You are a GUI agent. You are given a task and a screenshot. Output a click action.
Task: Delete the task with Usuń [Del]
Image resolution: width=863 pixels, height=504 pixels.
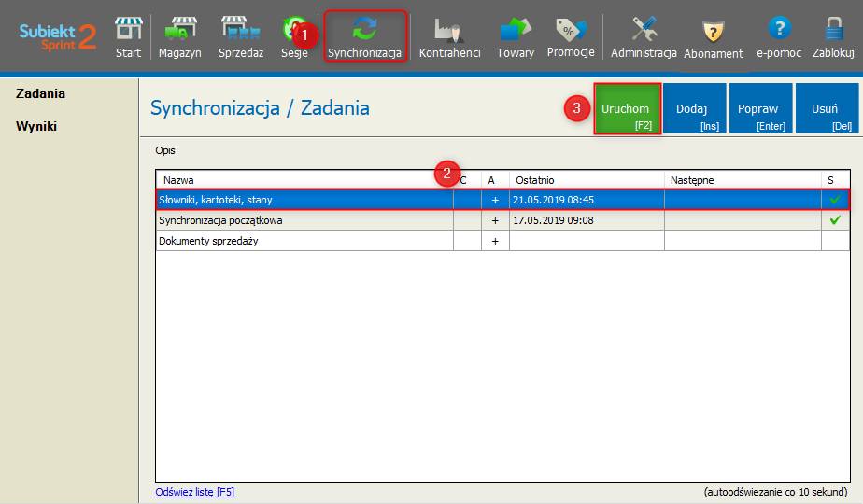828,108
